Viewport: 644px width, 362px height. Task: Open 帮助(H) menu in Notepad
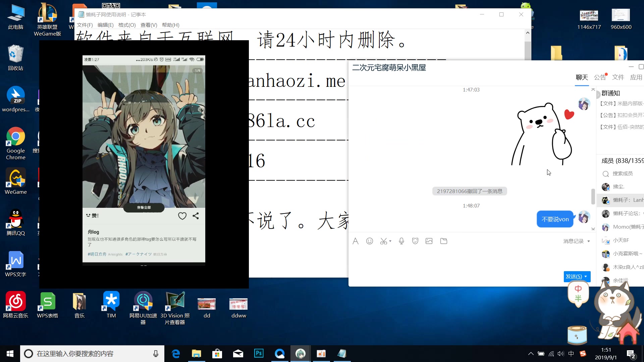(170, 25)
